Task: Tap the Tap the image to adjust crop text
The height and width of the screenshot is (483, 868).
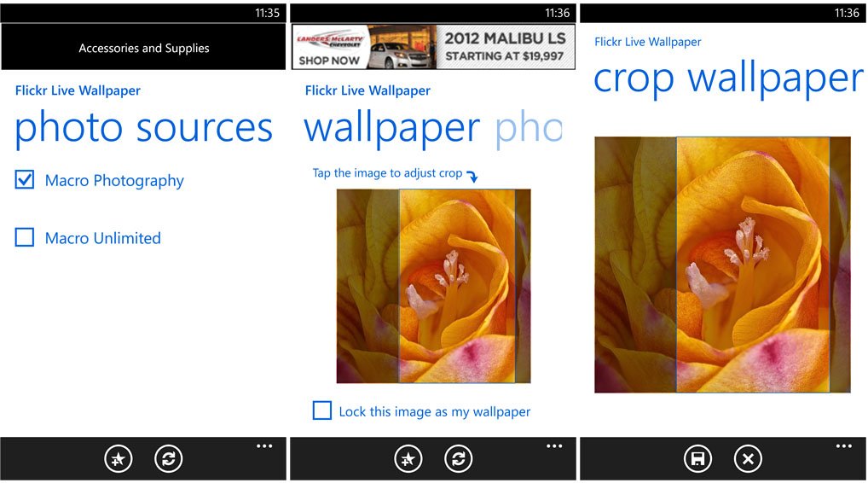Action: (387, 173)
